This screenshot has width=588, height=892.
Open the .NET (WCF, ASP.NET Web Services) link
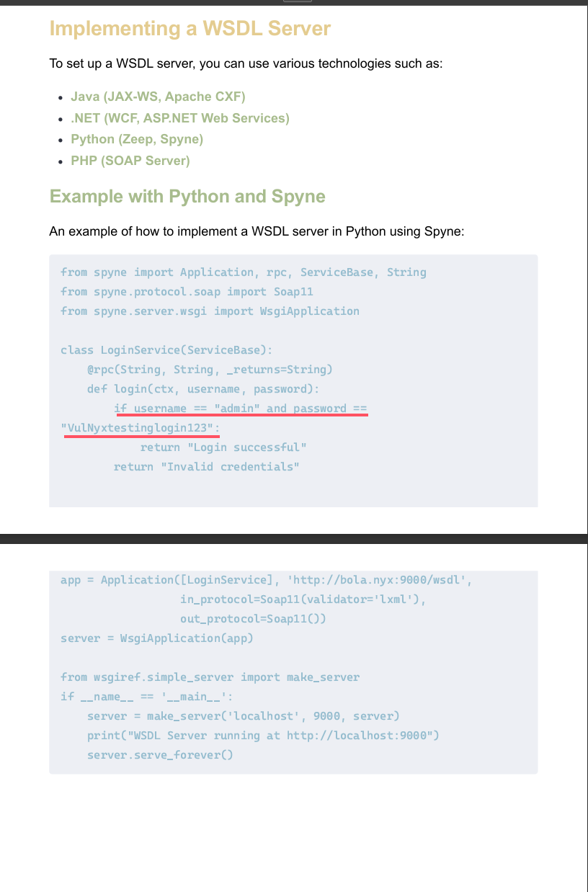[179, 118]
